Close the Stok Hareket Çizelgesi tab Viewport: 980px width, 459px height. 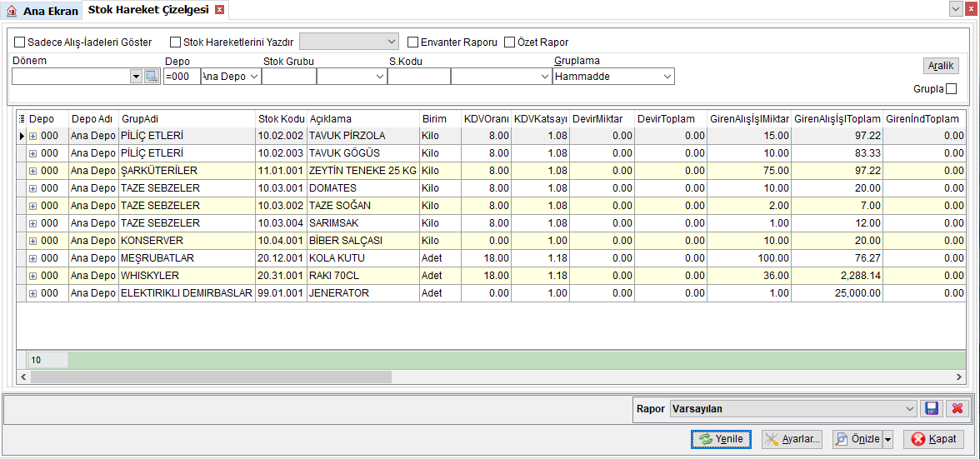point(218,10)
